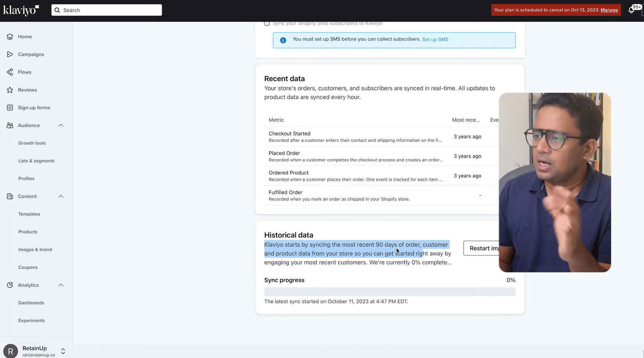
Task: Click the Content document icon
Action: pos(10,196)
